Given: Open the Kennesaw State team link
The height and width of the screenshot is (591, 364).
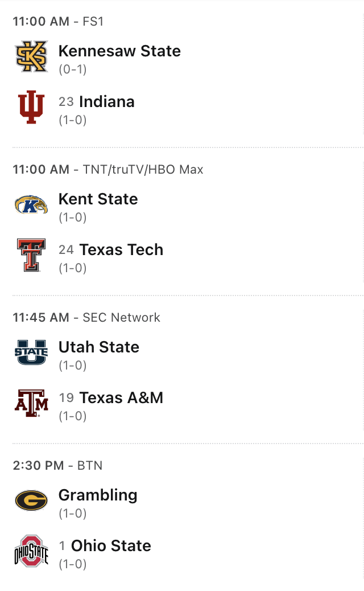Looking at the screenshot, I should 119,51.
